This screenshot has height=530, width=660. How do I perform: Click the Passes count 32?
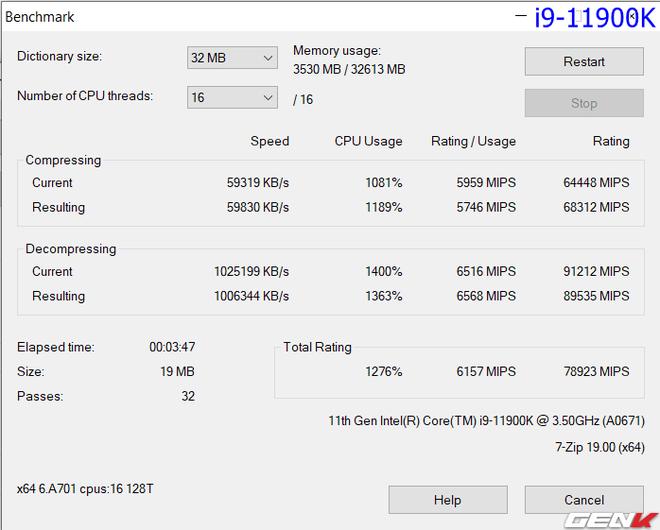(187, 397)
